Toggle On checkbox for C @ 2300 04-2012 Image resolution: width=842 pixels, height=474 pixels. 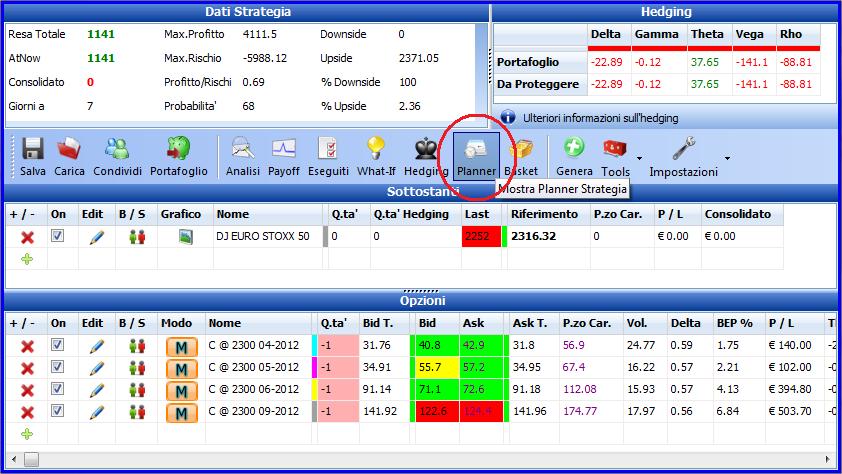tap(57, 345)
